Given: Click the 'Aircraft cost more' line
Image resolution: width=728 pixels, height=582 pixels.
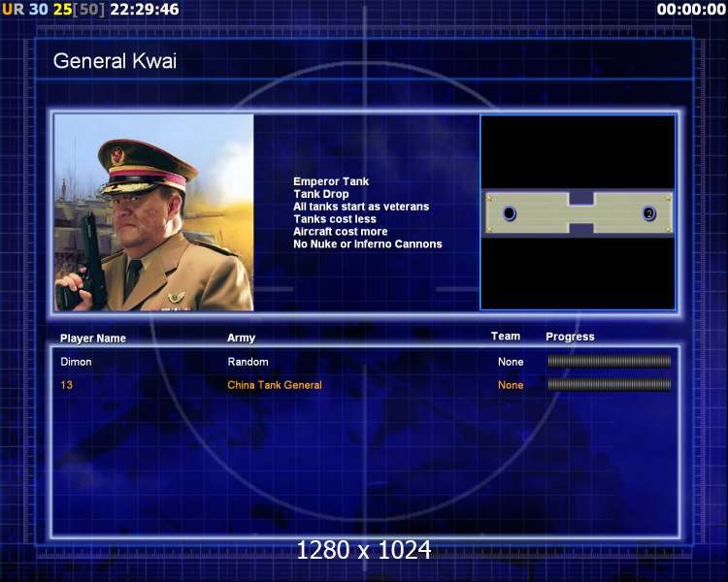Looking at the screenshot, I should pyautogui.click(x=341, y=232).
